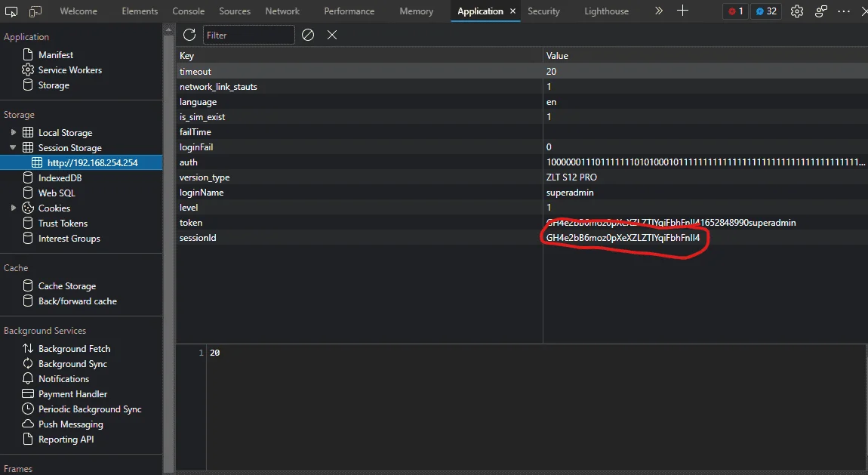Focus the Filter input field
Viewport: 868px width, 475px height.
point(248,35)
